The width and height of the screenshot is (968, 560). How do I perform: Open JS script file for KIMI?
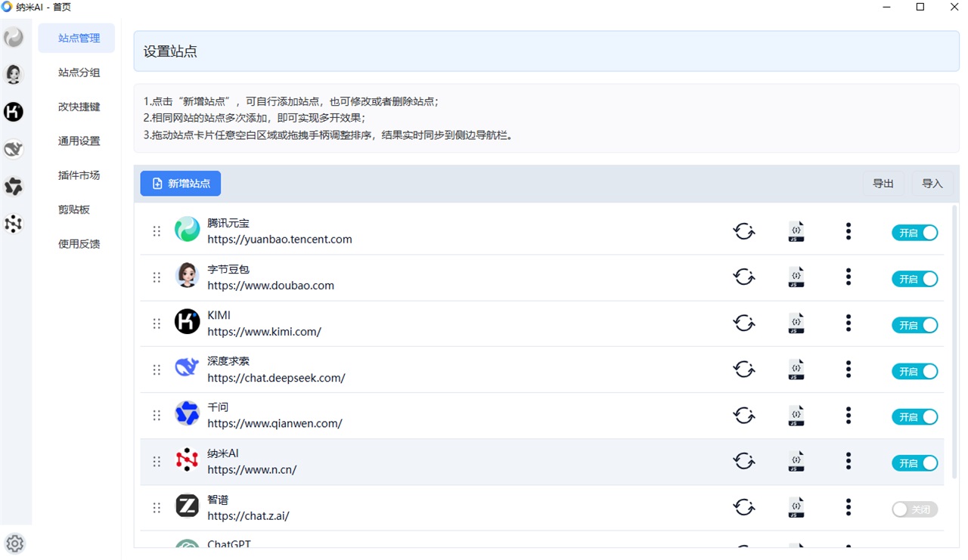click(796, 324)
